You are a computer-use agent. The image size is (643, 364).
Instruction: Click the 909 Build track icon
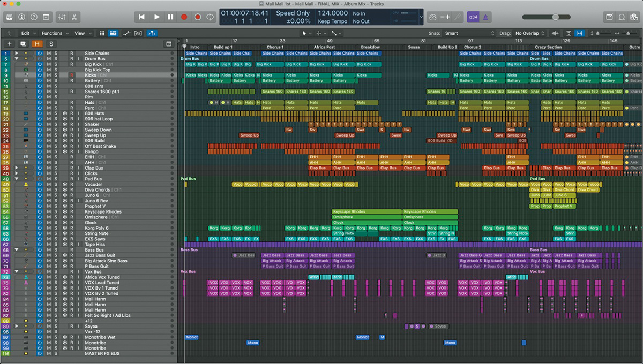26,141
